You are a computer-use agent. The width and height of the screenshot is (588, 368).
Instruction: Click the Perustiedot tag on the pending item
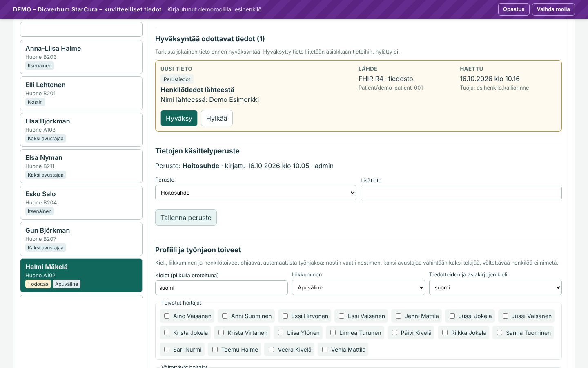pyautogui.click(x=177, y=79)
